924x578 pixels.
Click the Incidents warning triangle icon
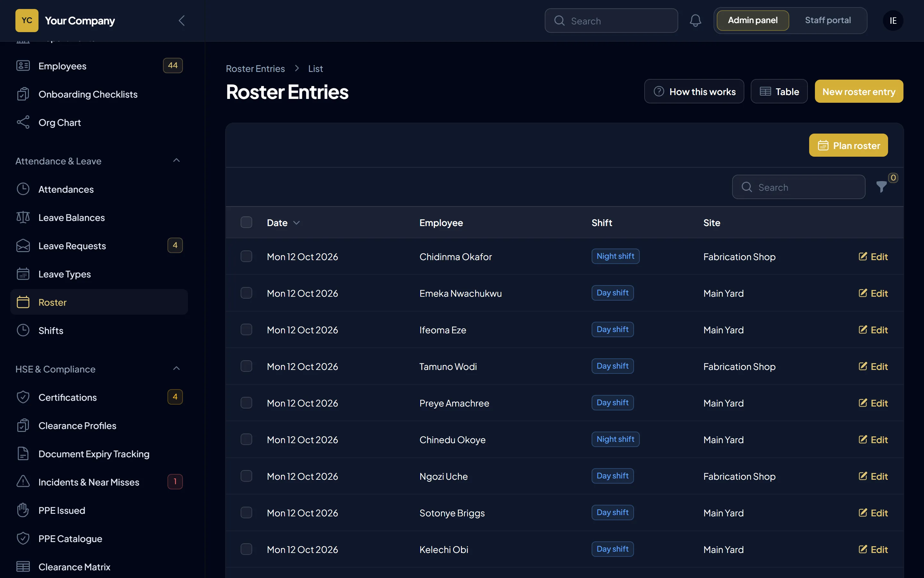(23, 482)
